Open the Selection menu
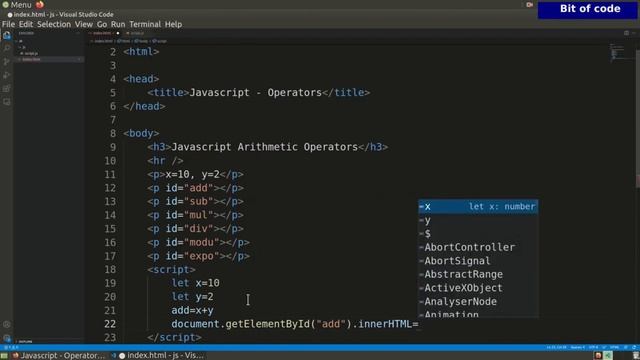Image resolution: width=640 pixels, height=360 pixels. pos(54,24)
